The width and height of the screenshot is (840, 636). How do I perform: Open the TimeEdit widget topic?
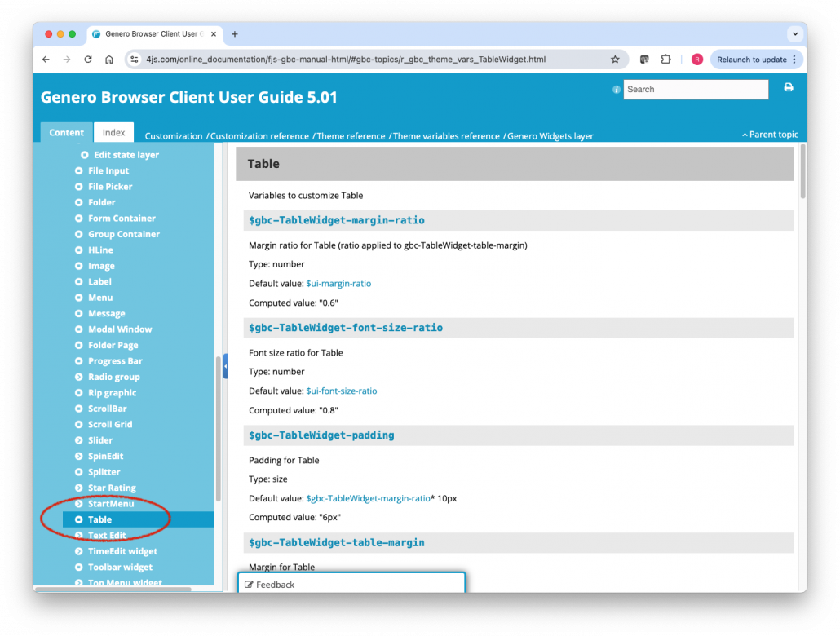(x=122, y=551)
